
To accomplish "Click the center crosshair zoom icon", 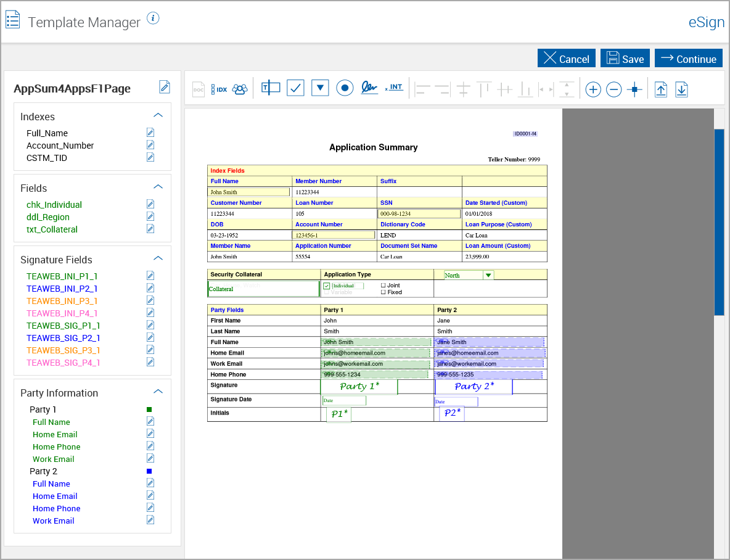I will tap(634, 89).
